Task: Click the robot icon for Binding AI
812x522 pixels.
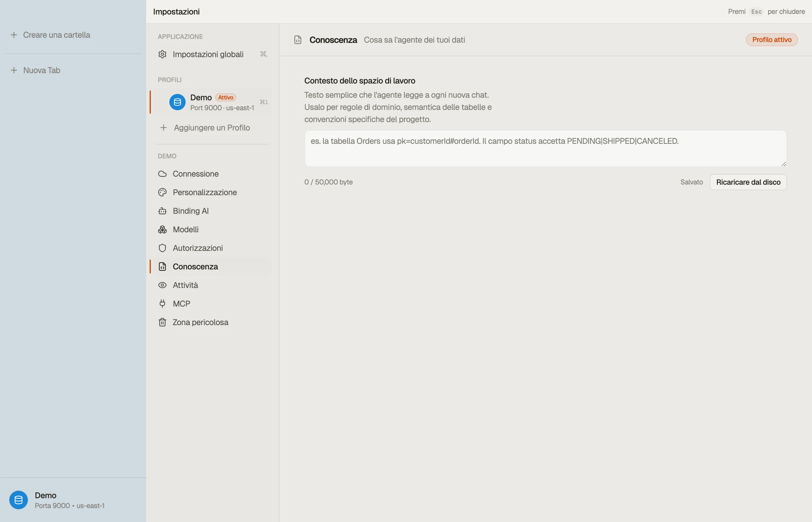Action: 162,211
